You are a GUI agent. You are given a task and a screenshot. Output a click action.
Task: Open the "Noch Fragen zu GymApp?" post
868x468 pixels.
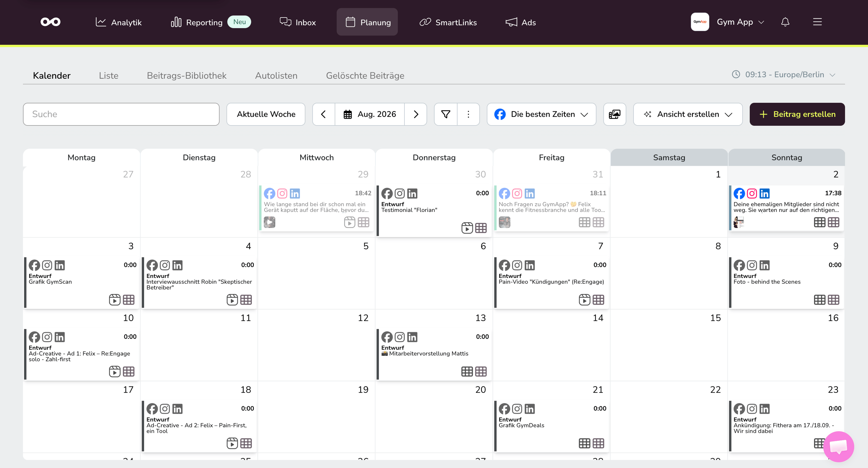click(x=551, y=208)
